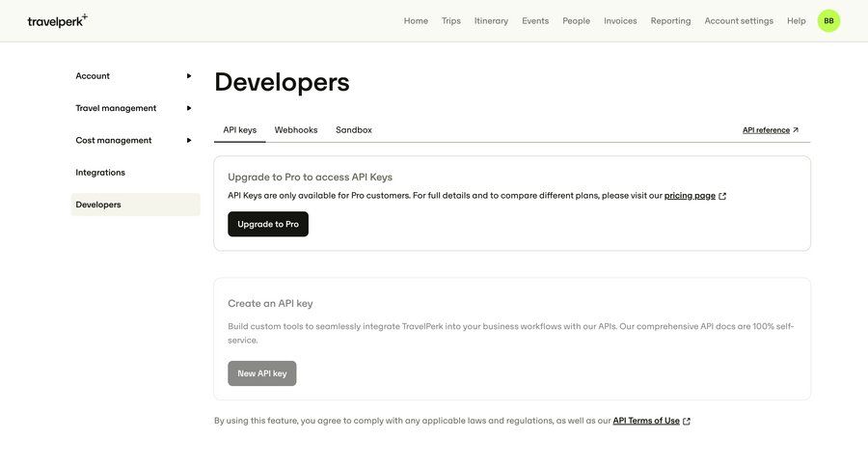Click the arrow icon next to API reference
This screenshot has width=868, height=467.
[796, 130]
